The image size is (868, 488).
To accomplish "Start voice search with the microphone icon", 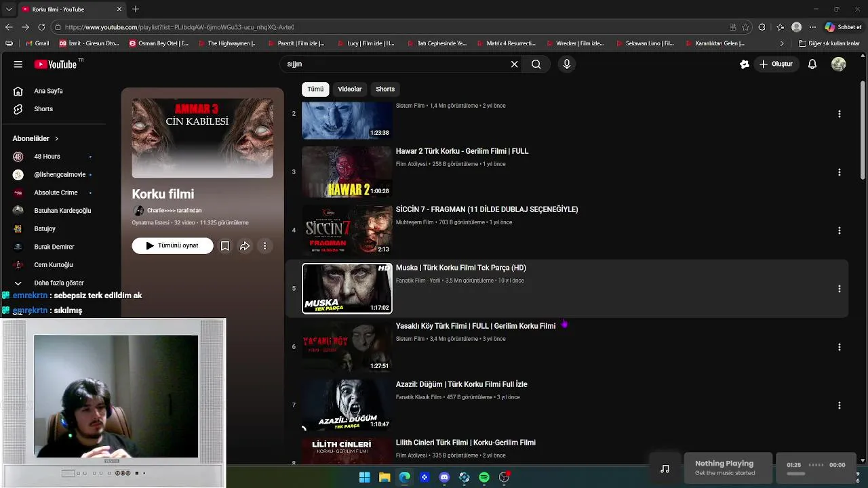I will 567,64.
